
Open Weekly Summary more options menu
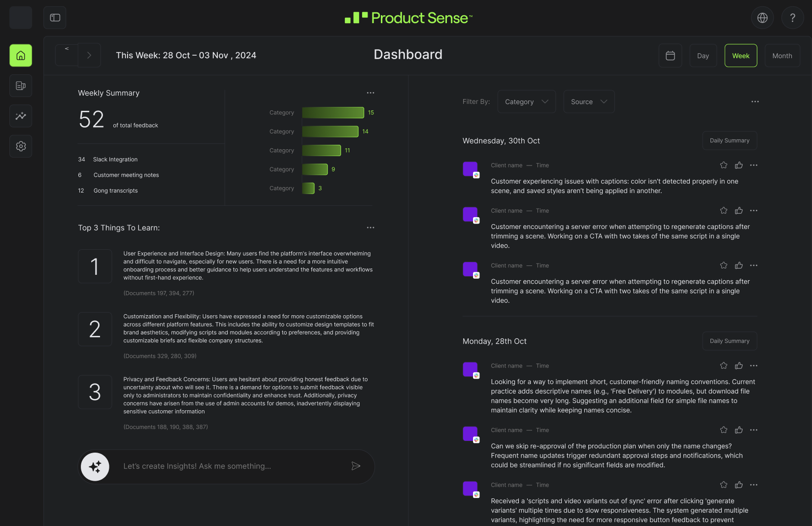pyautogui.click(x=371, y=93)
